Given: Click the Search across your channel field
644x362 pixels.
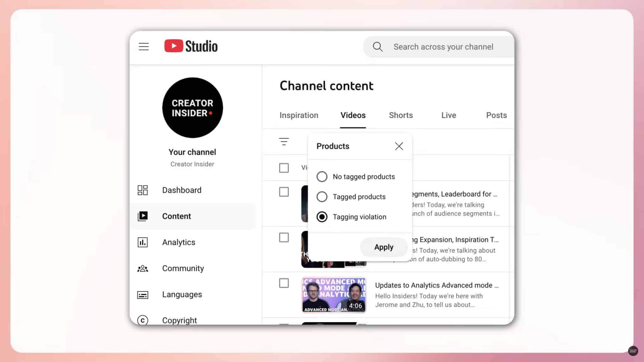Looking at the screenshot, I should click(x=443, y=47).
